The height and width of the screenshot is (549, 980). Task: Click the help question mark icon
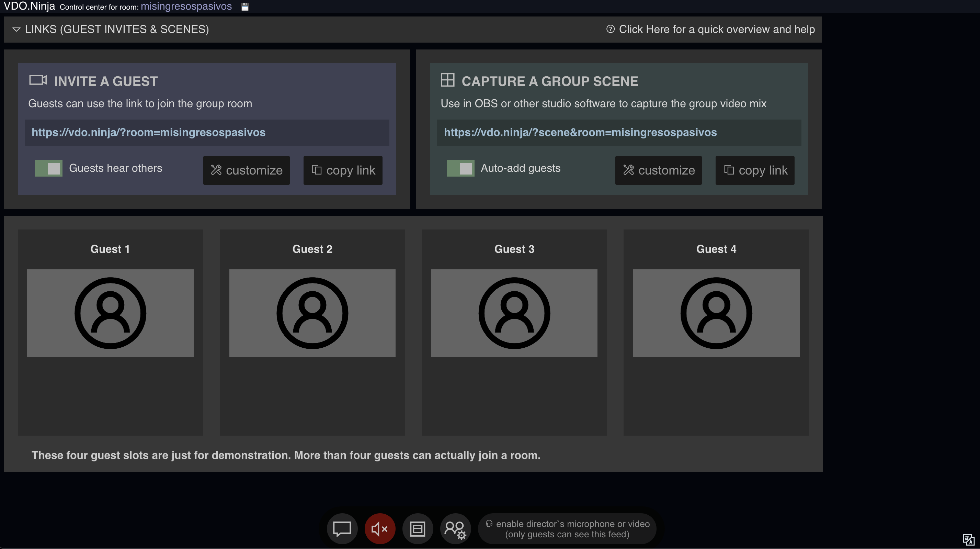[x=610, y=29]
